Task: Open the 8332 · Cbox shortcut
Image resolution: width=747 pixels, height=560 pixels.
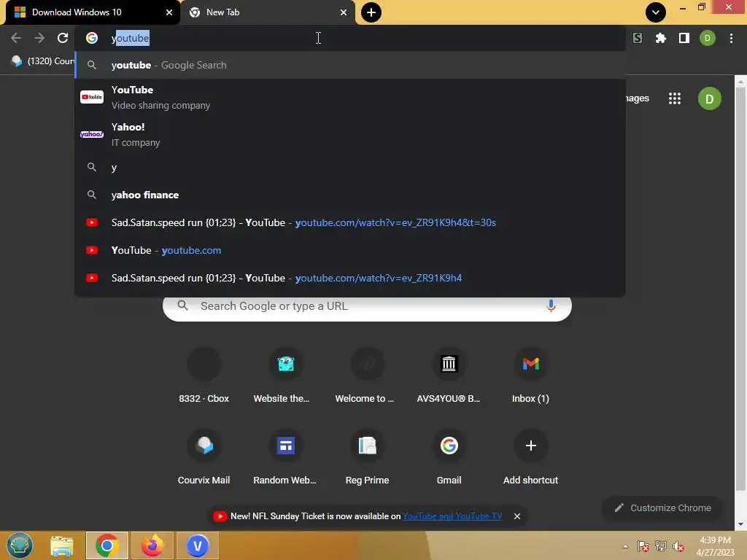Action: pyautogui.click(x=204, y=376)
